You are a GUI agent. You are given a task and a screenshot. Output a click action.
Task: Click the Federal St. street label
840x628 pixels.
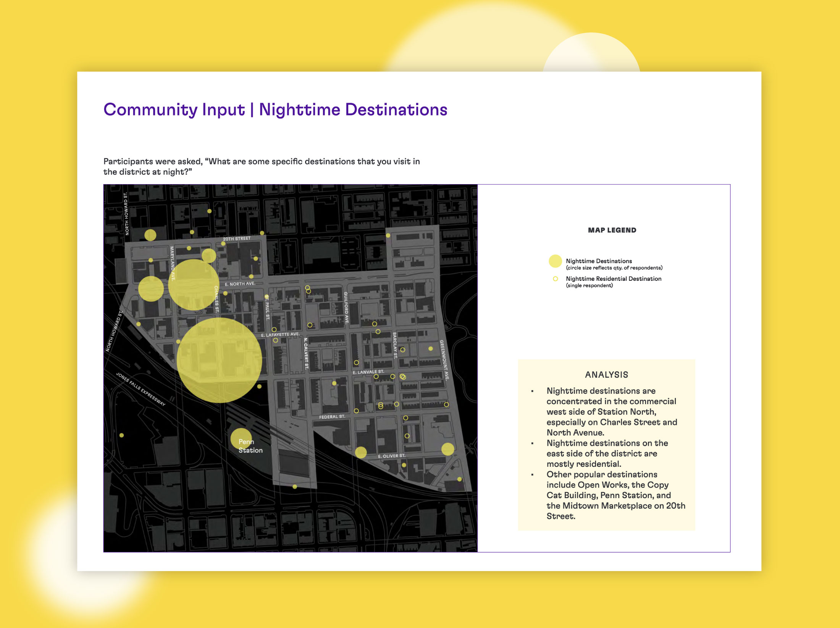tap(332, 417)
